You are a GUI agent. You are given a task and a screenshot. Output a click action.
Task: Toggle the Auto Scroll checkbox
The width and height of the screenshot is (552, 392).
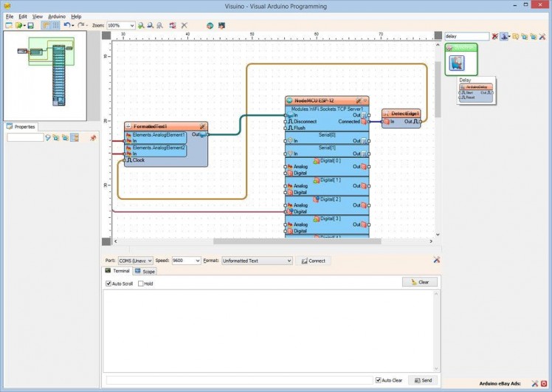[x=108, y=283]
